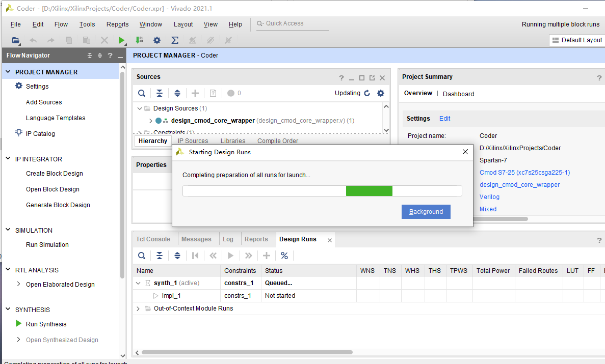Image resolution: width=605 pixels, height=364 pixels.
Task: Open the Dashboard view in Project Summary
Action: (458, 94)
